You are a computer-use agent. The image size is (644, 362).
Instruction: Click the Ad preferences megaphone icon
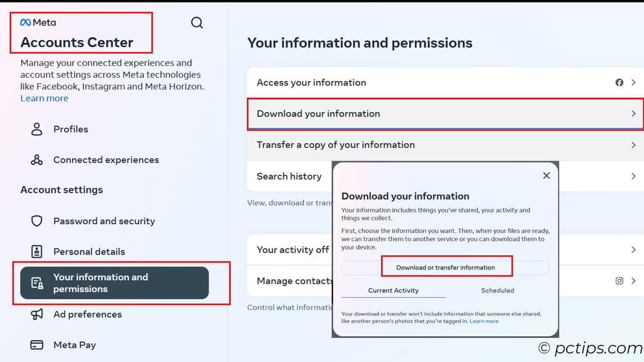coord(36,314)
